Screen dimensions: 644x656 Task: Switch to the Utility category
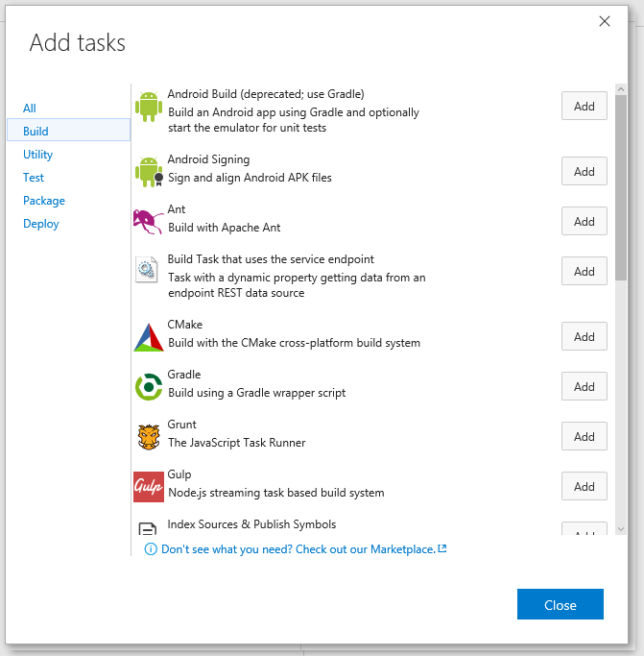point(37,155)
